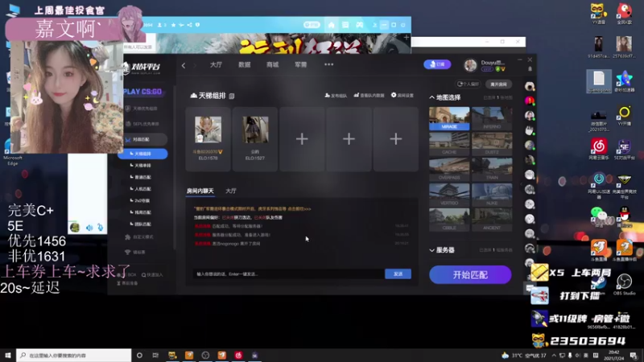644x362 pixels.
Task: Go back with the left arrow in top bar
Action: 184,65
